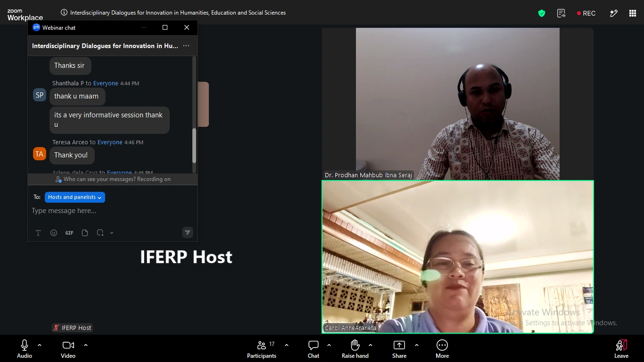Open the view layout grid icon

[x=633, y=13]
